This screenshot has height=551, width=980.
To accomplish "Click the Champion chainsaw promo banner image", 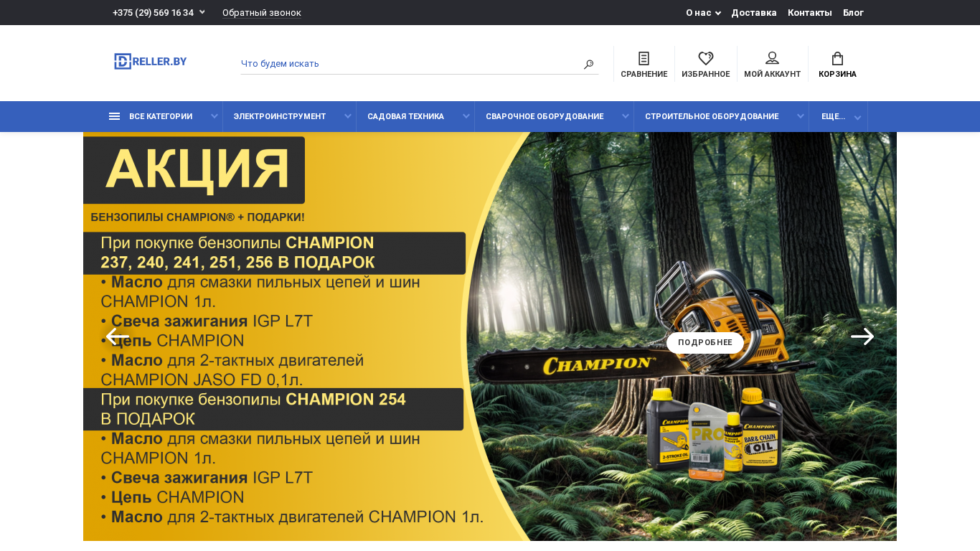I will pyautogui.click(x=490, y=336).
